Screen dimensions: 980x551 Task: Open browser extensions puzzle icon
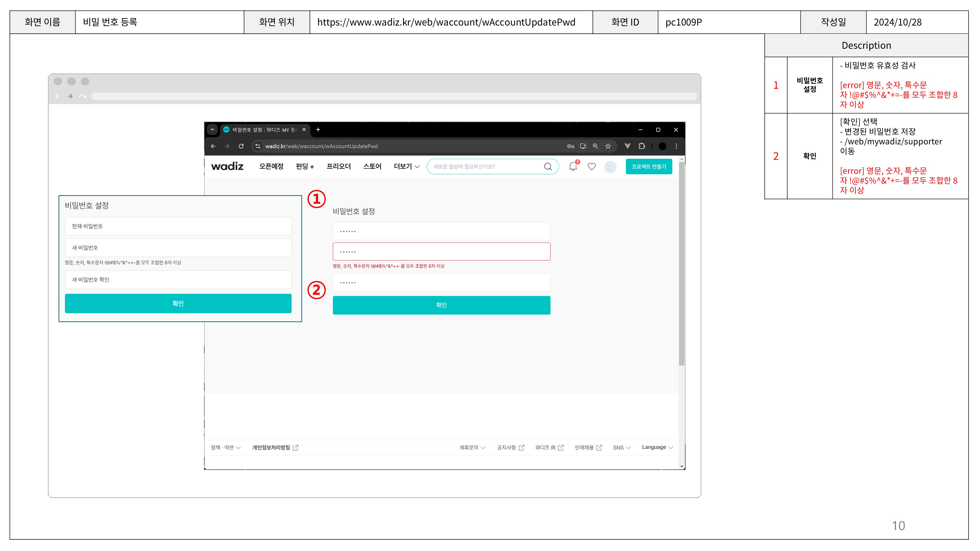[x=642, y=146]
